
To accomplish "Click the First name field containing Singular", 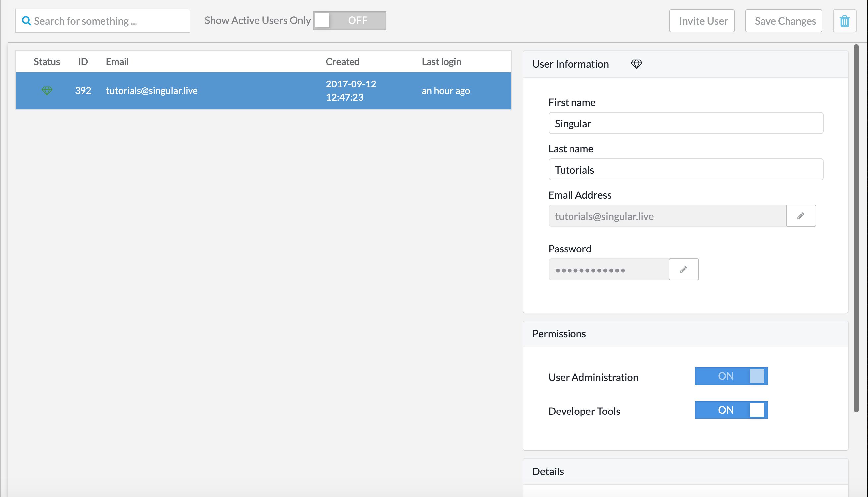I will pyautogui.click(x=686, y=123).
